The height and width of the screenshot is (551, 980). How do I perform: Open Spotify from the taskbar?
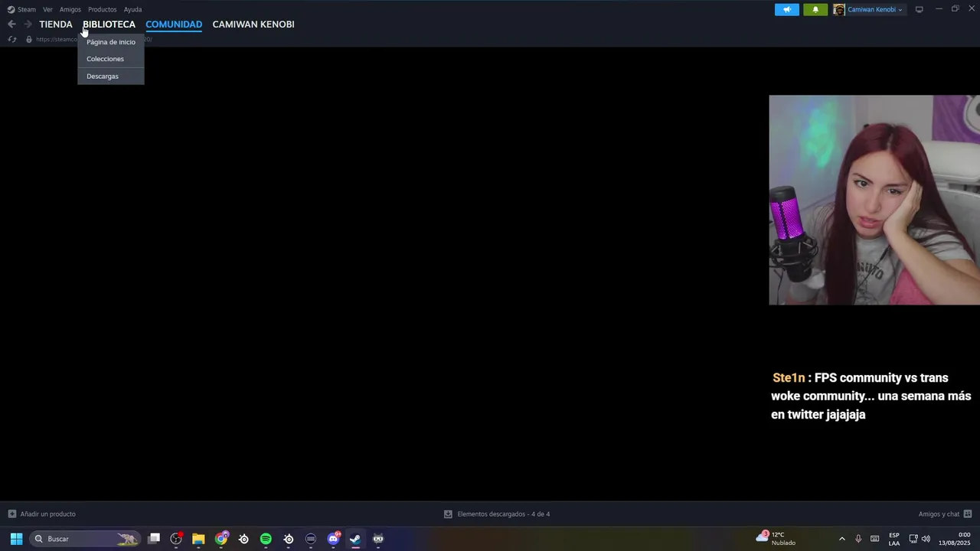[266, 539]
